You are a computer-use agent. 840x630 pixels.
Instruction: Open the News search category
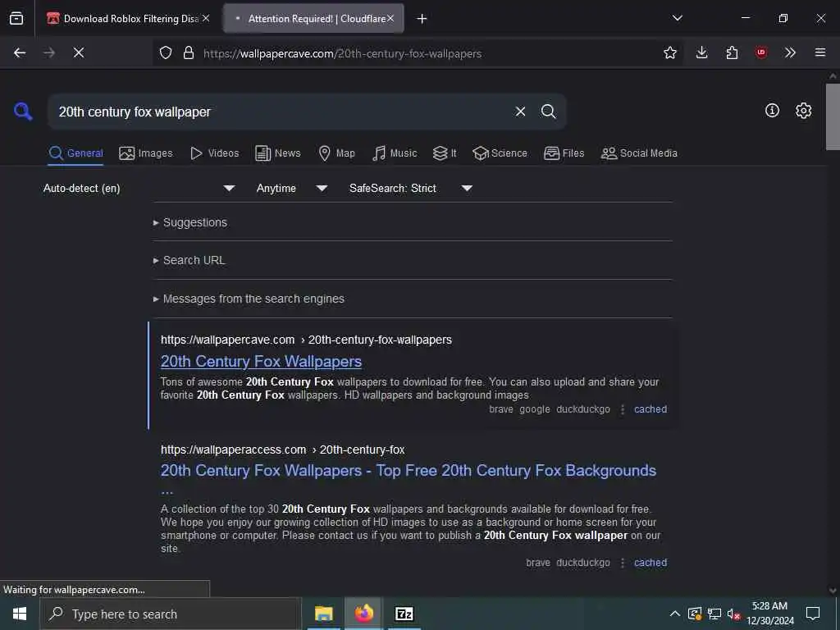point(278,153)
